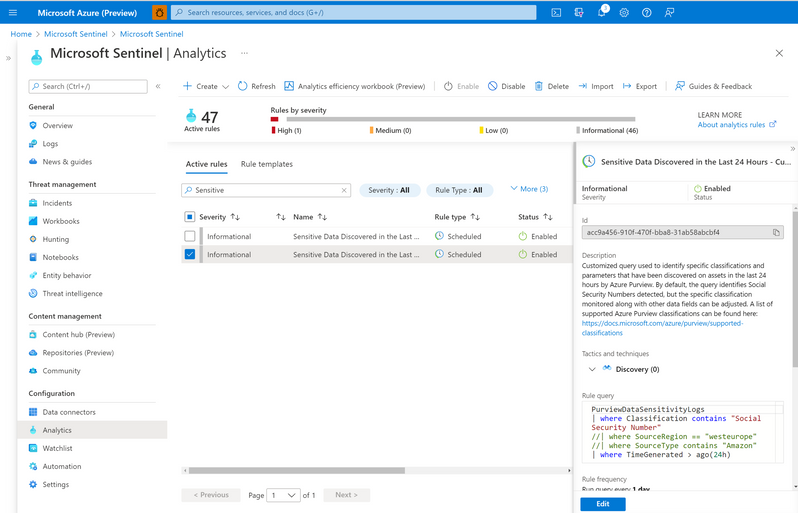798x513 pixels.
Task: Open About analytics rules link
Action: 736,125
